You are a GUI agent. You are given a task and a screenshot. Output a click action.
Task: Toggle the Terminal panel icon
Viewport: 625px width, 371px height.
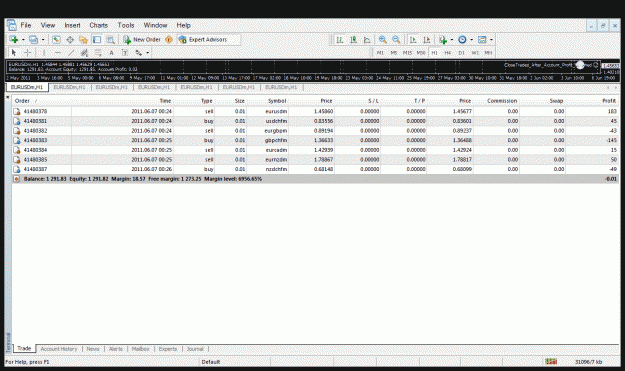pyautogui.click(x=97, y=39)
